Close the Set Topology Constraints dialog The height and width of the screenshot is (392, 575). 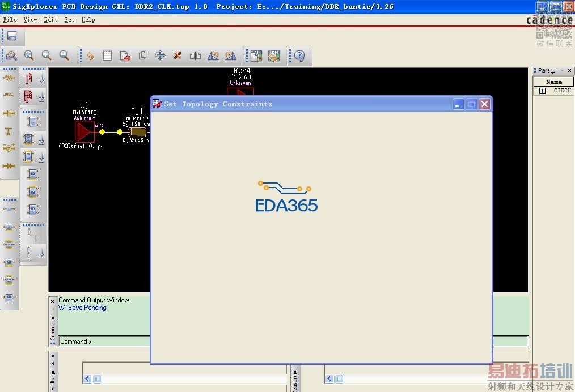(x=484, y=104)
